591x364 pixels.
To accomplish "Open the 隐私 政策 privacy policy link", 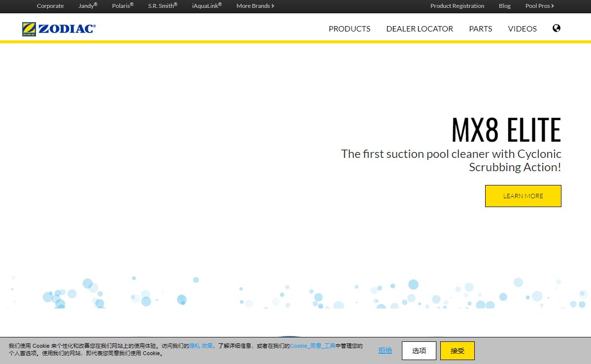I will pyautogui.click(x=201, y=346).
